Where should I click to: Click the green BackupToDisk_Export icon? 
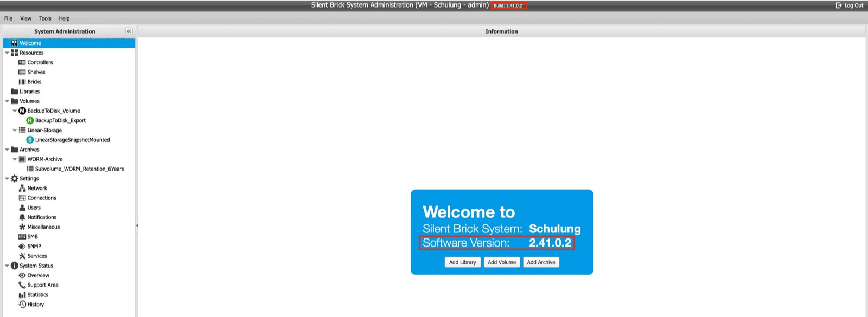[x=30, y=120]
